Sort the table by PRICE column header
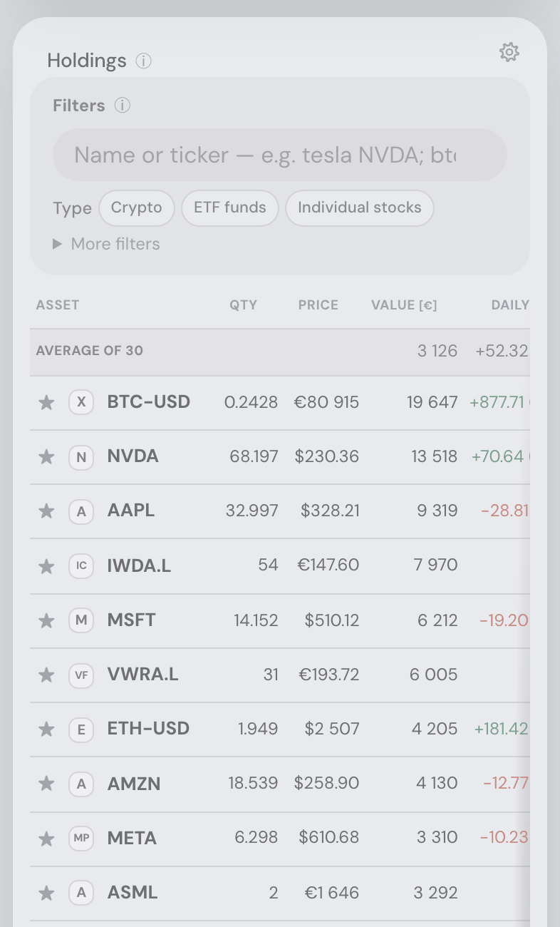This screenshot has width=560, height=927. (x=318, y=305)
